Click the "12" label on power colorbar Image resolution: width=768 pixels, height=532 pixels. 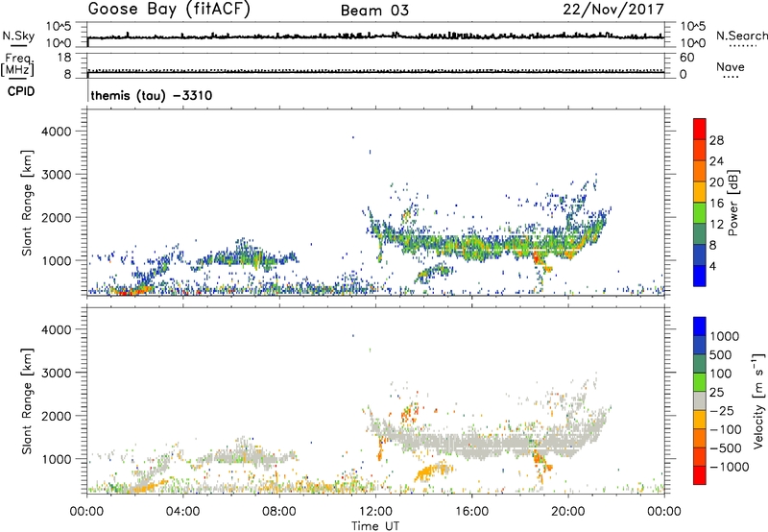716,225
